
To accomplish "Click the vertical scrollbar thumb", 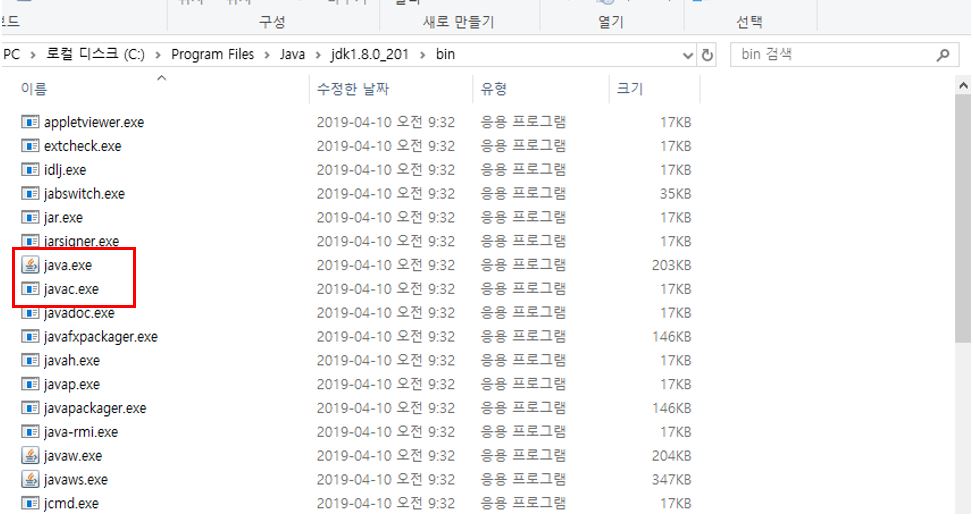I will coord(963,219).
